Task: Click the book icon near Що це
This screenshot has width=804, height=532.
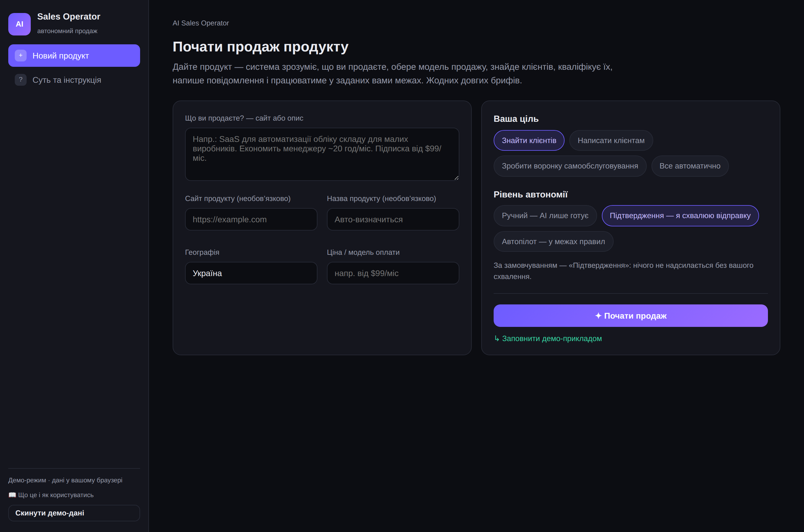Action: pyautogui.click(x=12, y=495)
